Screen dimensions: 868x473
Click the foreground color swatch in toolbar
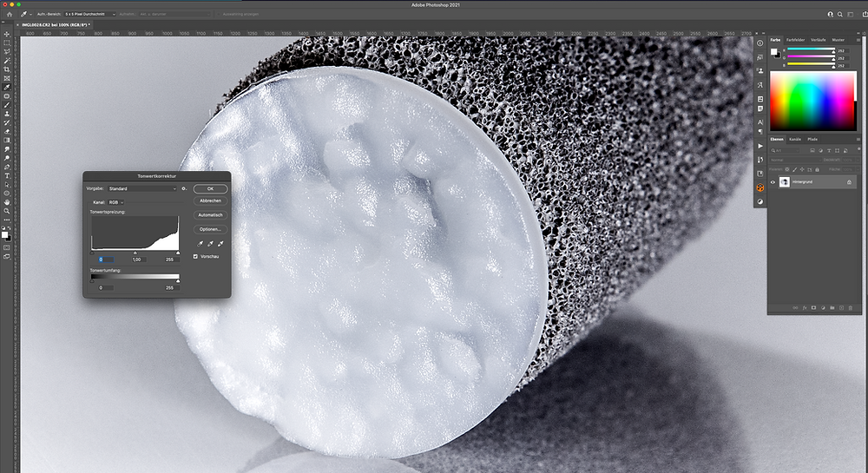(5, 234)
